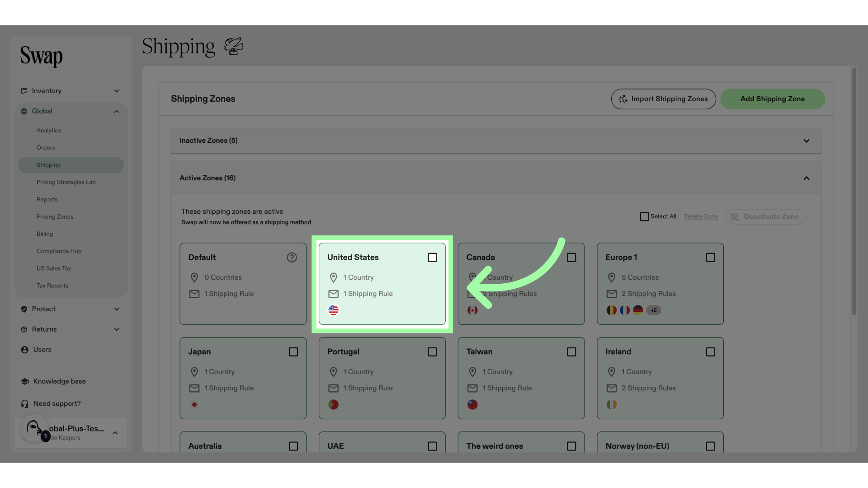Click '2 Shipping Rules' in Europe 1 card
The image size is (868, 488).
click(x=648, y=294)
